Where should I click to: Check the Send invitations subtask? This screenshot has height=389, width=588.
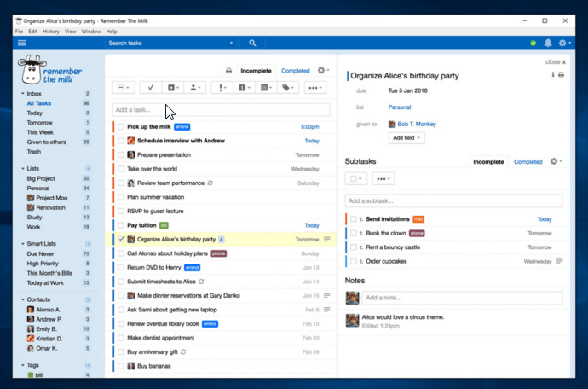[x=354, y=219]
